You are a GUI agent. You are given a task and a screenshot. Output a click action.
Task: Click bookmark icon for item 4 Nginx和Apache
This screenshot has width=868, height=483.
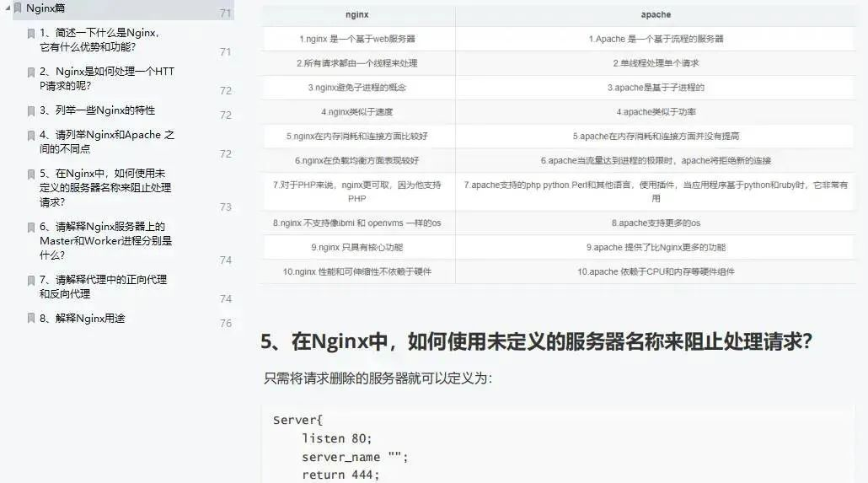pos(31,136)
